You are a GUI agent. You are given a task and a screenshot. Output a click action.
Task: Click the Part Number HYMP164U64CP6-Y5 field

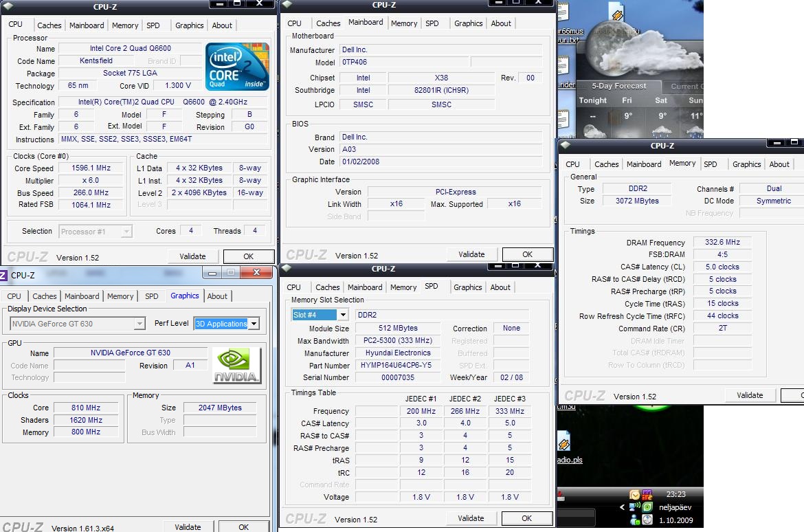click(x=397, y=365)
